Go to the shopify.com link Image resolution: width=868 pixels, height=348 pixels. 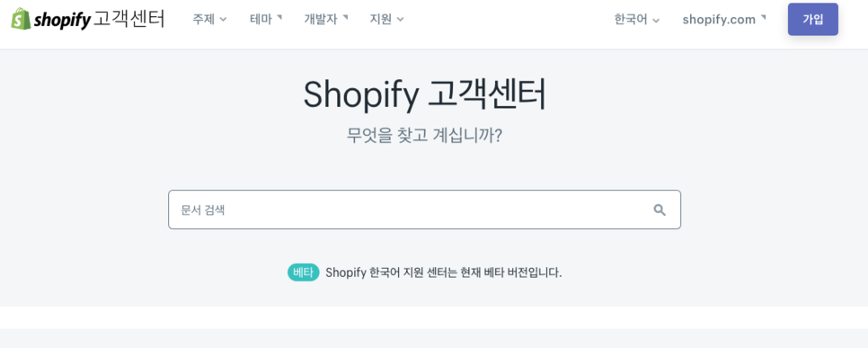(x=719, y=20)
